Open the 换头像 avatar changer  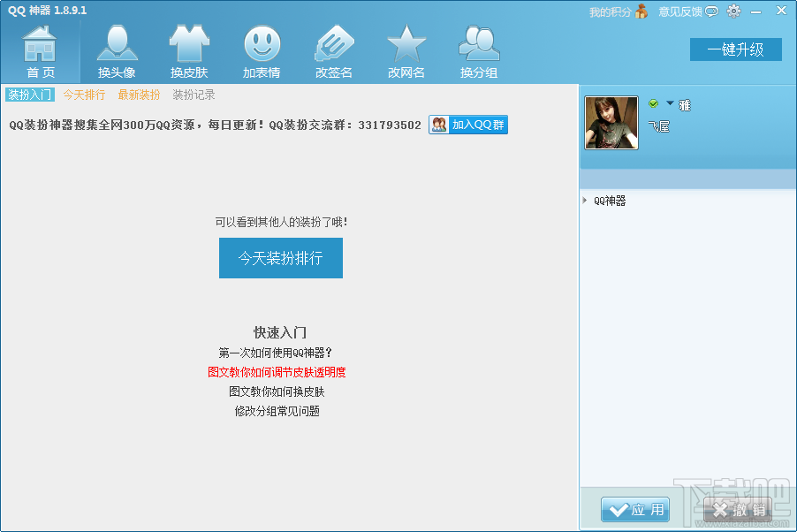(117, 52)
